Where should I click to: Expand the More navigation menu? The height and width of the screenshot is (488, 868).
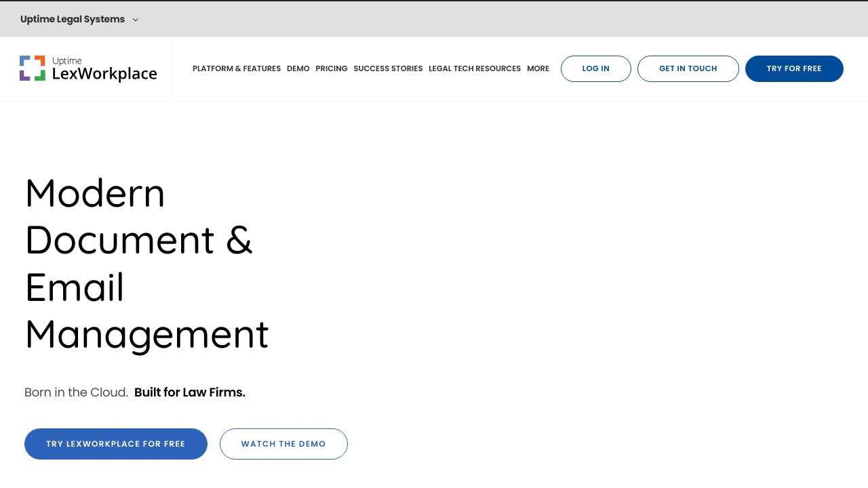(538, 68)
